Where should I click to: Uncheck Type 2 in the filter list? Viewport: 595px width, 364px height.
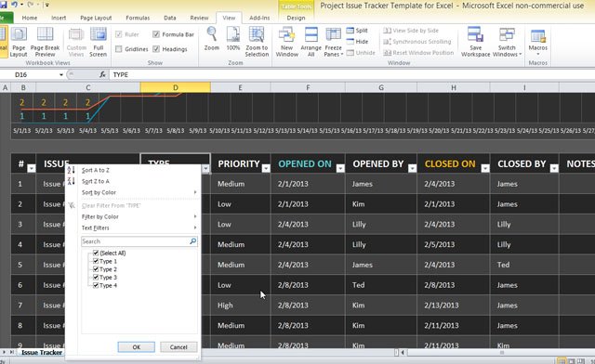[x=96, y=269]
